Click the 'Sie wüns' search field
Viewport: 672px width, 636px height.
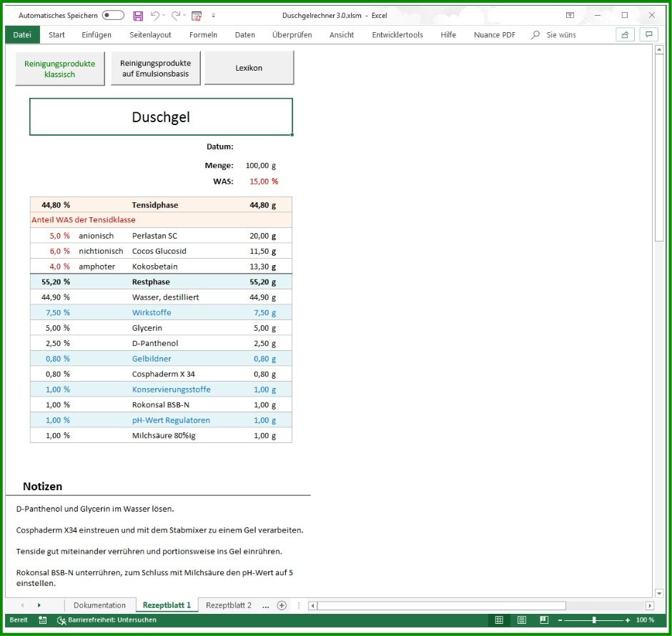[561, 35]
